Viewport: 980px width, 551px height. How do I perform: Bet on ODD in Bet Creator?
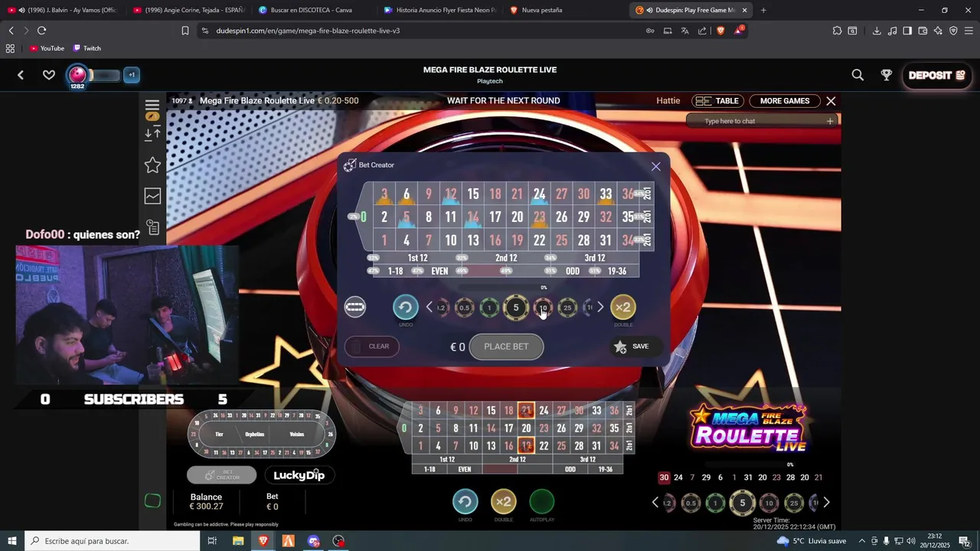pyautogui.click(x=573, y=271)
